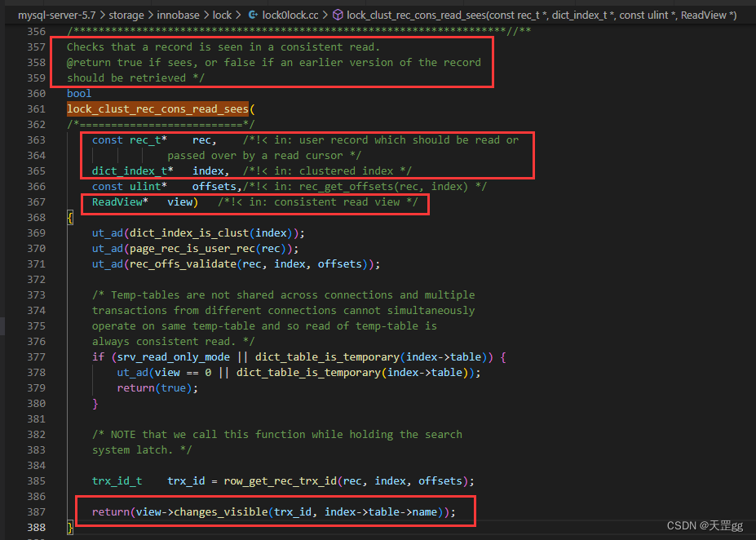Open the innobase breadcrumb segment
Viewport: 756px width, 540px height.
coord(178,15)
